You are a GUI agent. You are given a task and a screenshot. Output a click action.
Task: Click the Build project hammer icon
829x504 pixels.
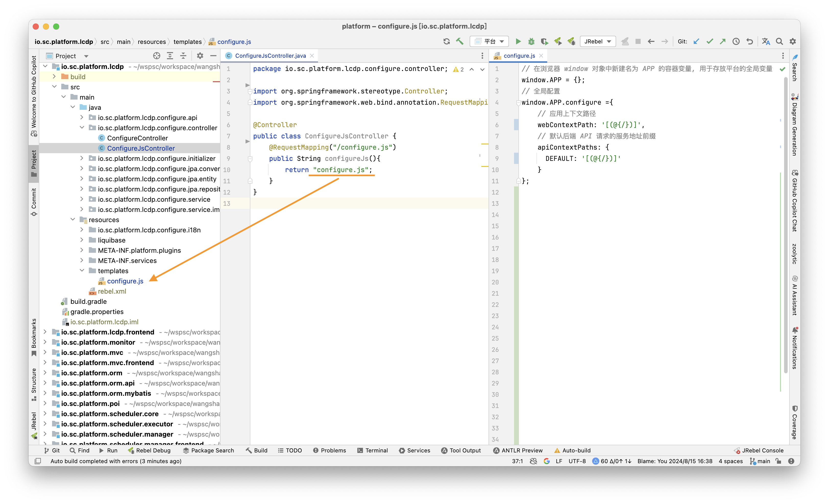tap(460, 41)
